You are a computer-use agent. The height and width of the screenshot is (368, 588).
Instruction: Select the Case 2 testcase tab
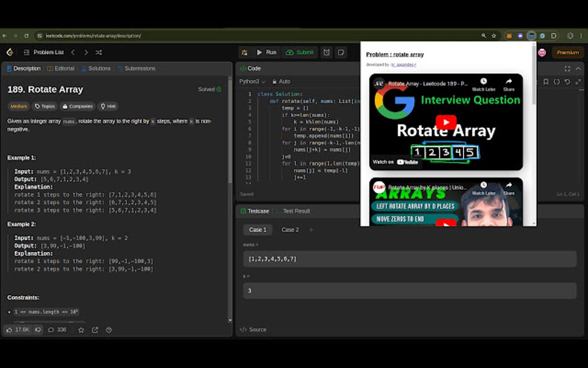(x=290, y=230)
